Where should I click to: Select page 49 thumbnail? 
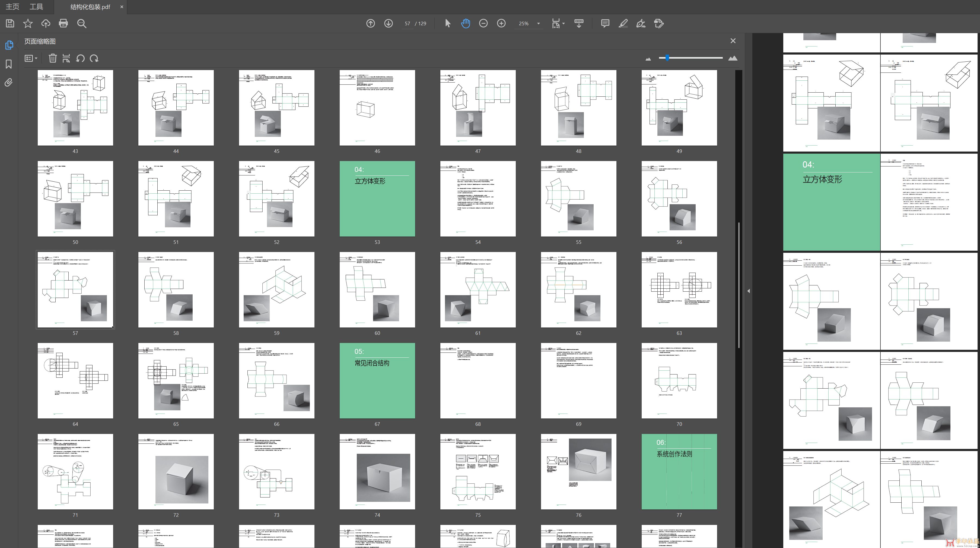[x=679, y=108]
